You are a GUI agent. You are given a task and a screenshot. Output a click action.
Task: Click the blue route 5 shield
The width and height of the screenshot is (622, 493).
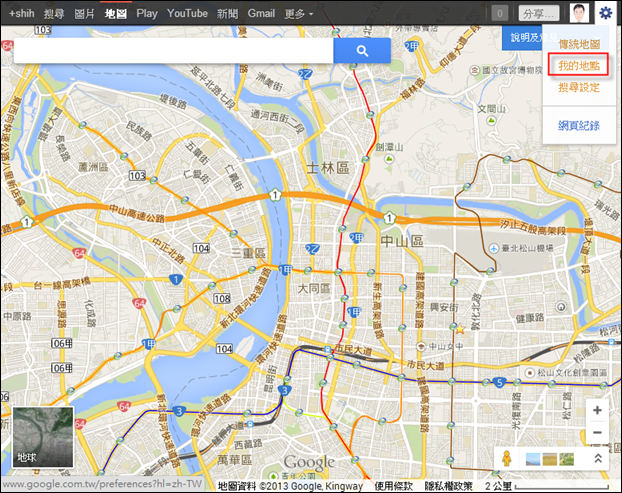click(499, 382)
